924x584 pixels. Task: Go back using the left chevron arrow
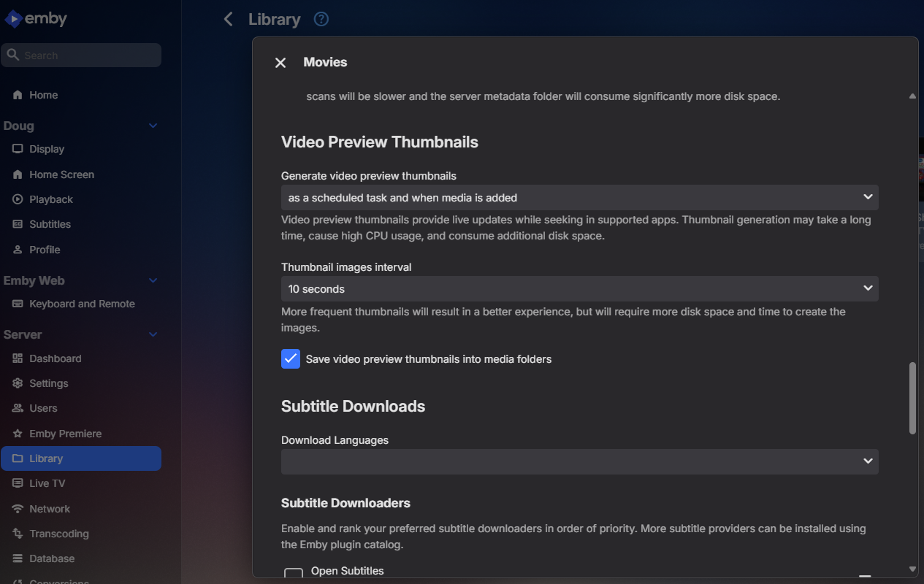pos(229,20)
